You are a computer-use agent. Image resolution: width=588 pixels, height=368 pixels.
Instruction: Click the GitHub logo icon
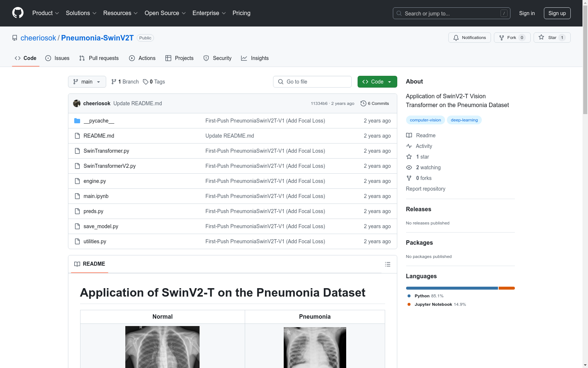click(x=18, y=13)
